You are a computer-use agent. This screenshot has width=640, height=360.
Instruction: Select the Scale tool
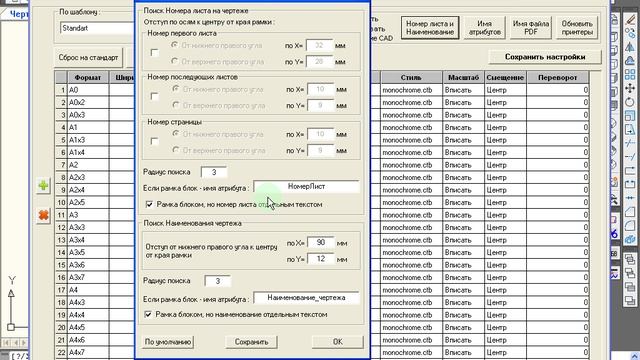point(630,116)
